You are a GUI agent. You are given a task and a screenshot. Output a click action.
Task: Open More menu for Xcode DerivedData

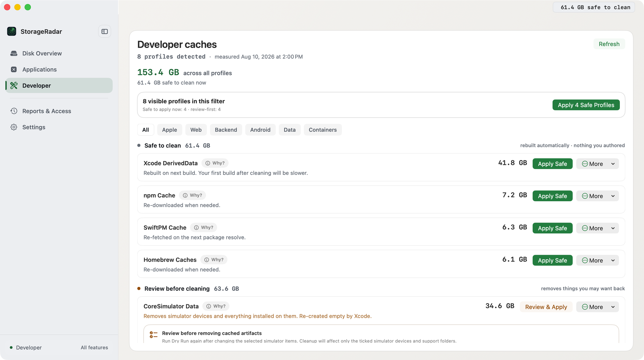click(x=598, y=164)
